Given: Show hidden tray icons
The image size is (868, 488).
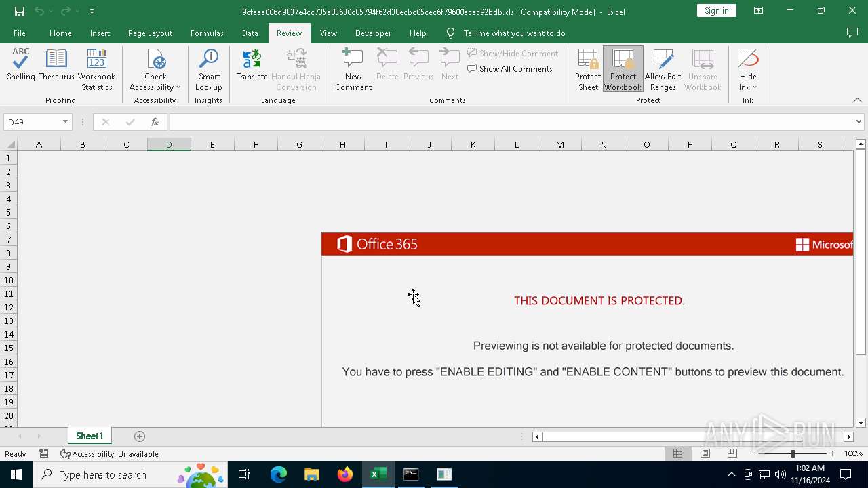Looking at the screenshot, I should coord(731,474).
